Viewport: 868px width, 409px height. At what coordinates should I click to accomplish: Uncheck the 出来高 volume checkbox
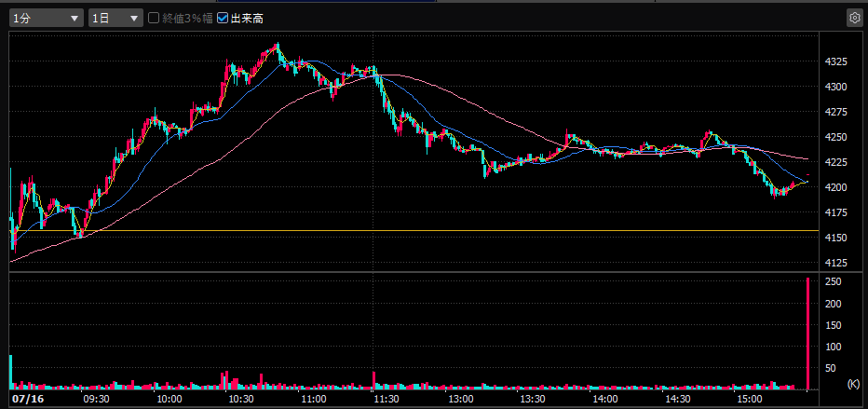click(x=223, y=19)
